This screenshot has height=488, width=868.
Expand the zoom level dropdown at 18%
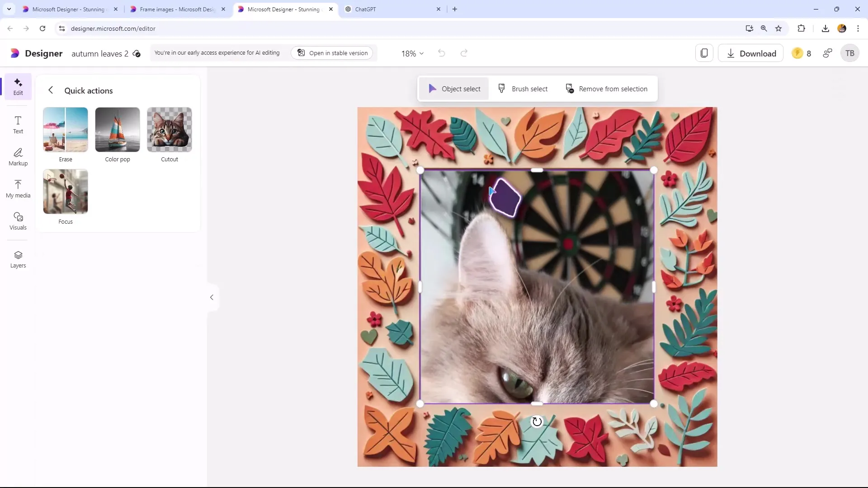(x=413, y=53)
